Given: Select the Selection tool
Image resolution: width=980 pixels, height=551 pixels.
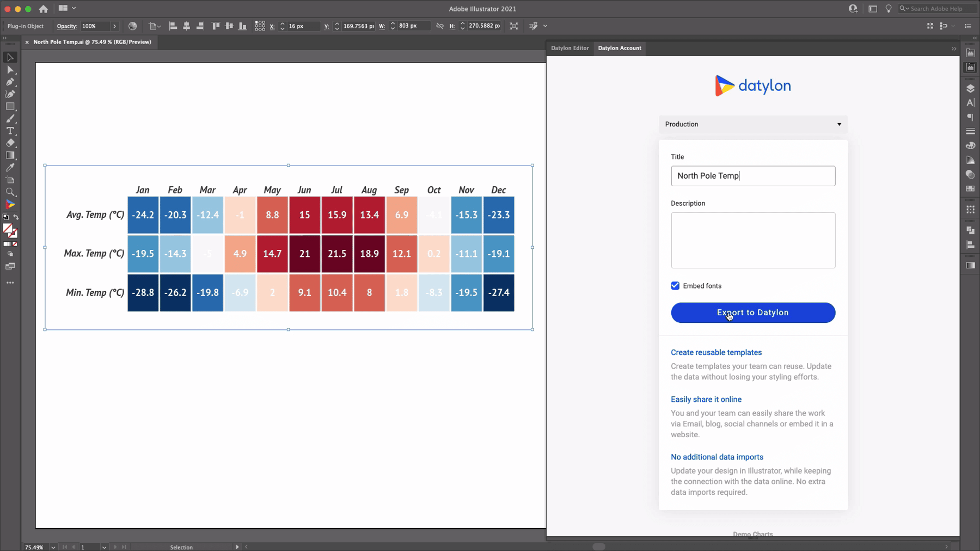Looking at the screenshot, I should (x=10, y=57).
